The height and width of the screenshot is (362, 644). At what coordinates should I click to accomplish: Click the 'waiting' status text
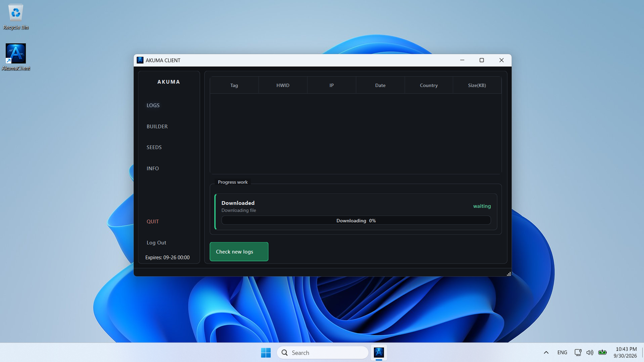[482, 206]
